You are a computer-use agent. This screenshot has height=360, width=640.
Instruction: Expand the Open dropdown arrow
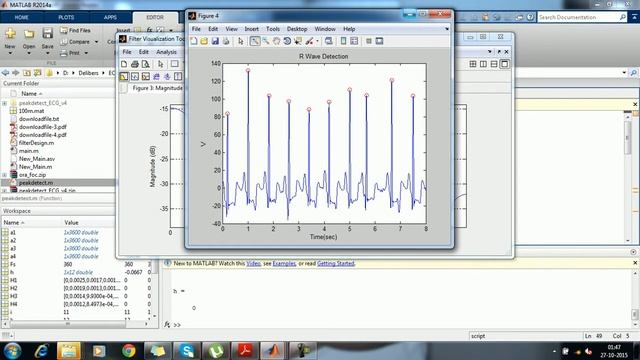point(29,53)
